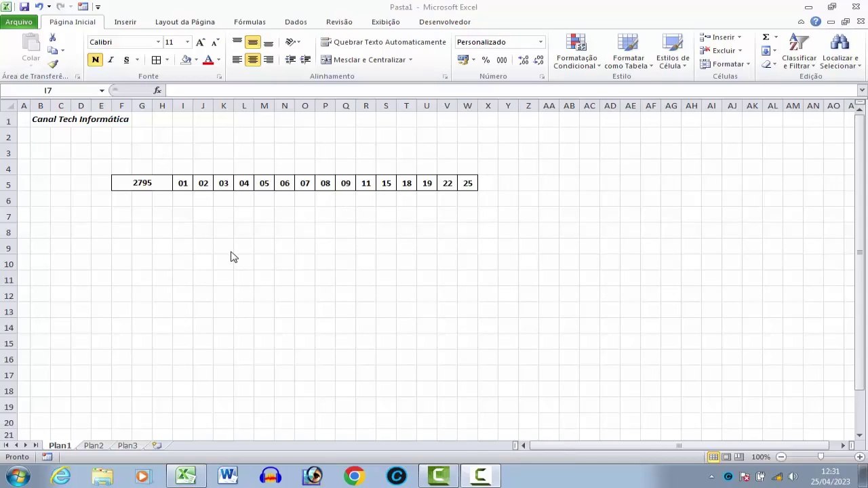
Task: Open the font name dropdown (Calibri)
Action: pyautogui.click(x=158, y=42)
